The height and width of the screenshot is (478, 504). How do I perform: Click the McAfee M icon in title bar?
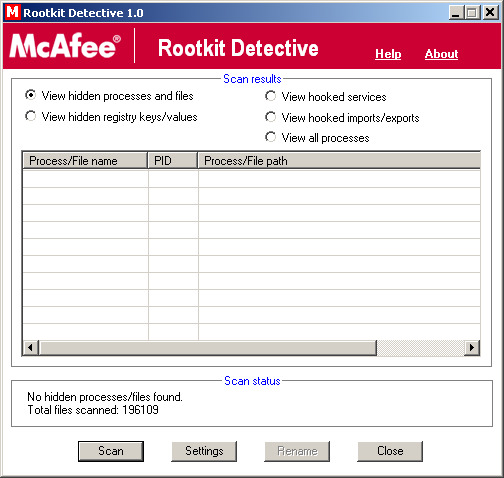click(12, 12)
